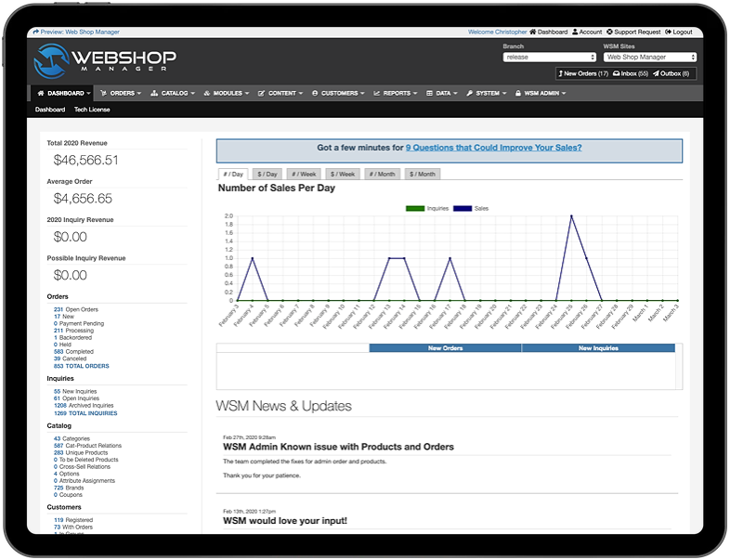Select the # / Month chart tab
Image resolution: width=730 pixels, height=560 pixels.
coord(383,174)
